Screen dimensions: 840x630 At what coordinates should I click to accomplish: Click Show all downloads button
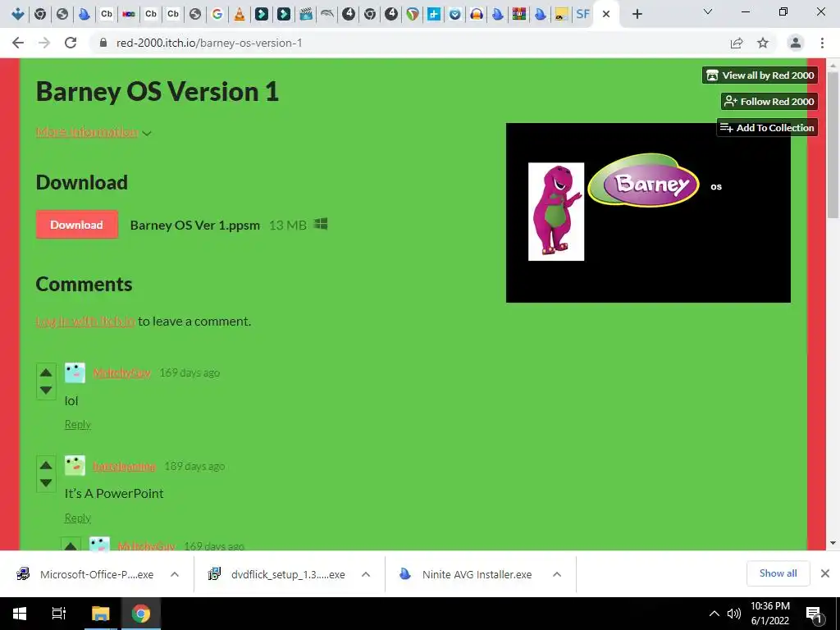click(778, 573)
